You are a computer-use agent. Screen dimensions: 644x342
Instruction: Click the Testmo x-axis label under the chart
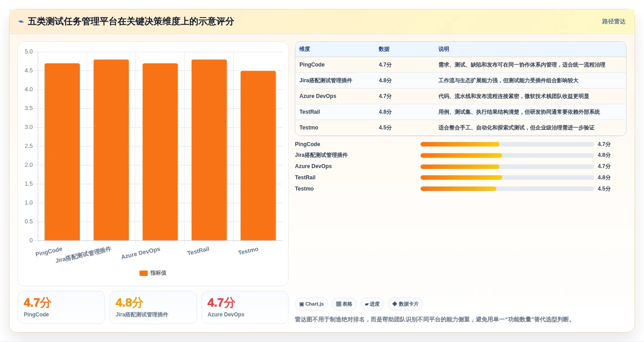(x=248, y=251)
